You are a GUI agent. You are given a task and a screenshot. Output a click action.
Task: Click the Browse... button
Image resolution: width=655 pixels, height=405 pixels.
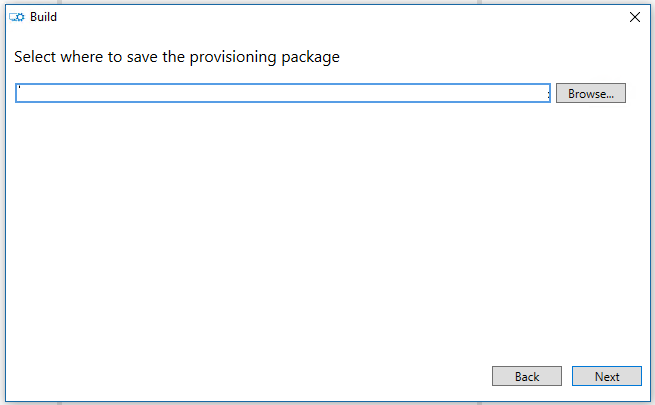(x=590, y=93)
